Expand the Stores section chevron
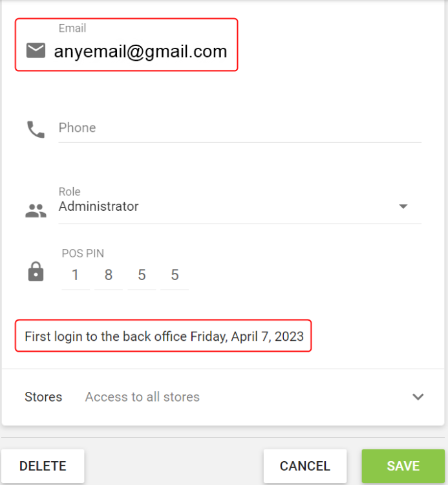Viewport: 448px width, 485px height. tap(418, 397)
